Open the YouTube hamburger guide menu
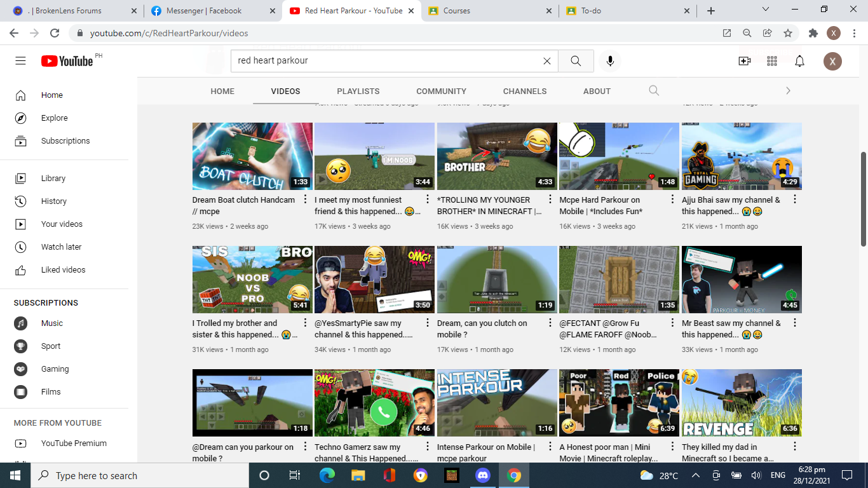 coord(20,61)
